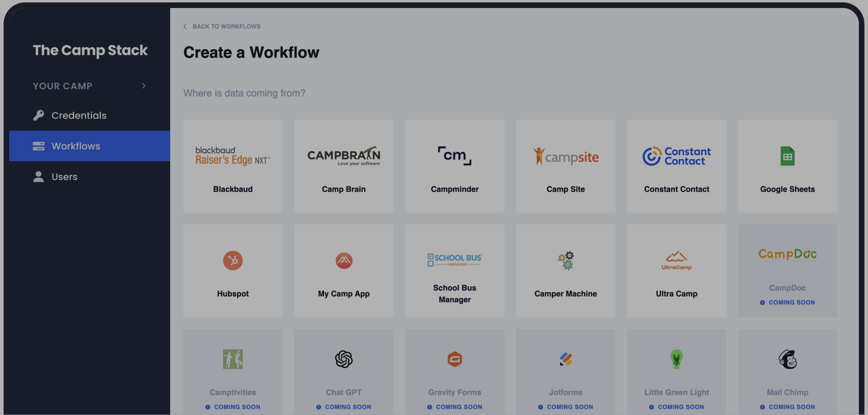Click COMING SOON under Mail Chimp

tap(791, 407)
